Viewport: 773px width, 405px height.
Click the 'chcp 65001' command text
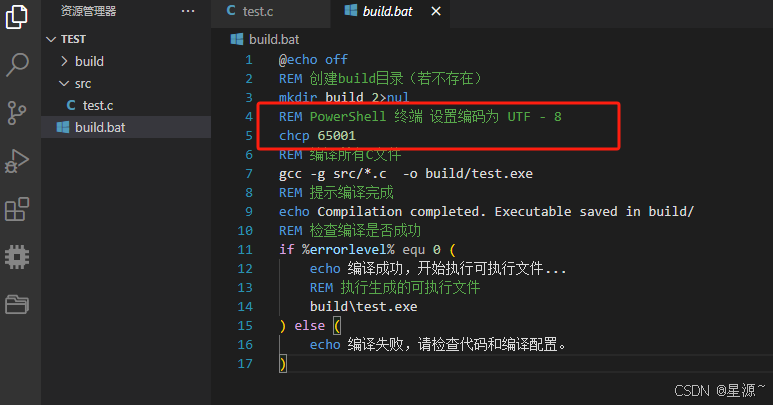(x=317, y=135)
